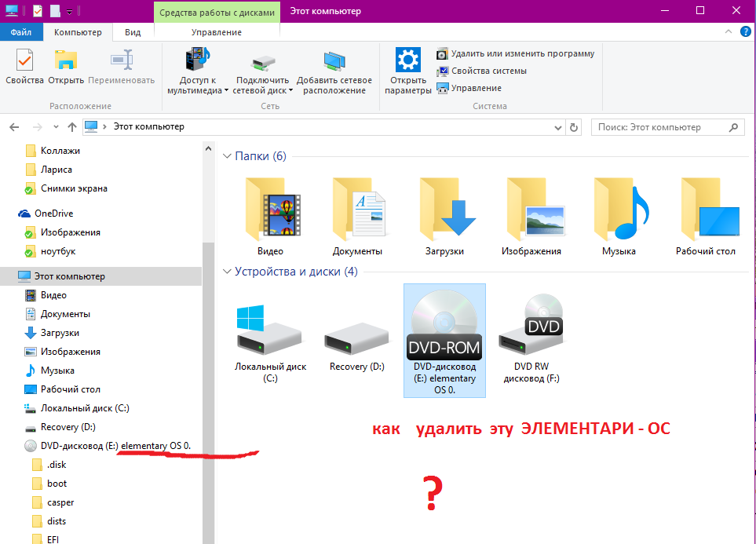Click the Подключить сетевой диск icon
The image size is (756, 544).
(x=263, y=63)
